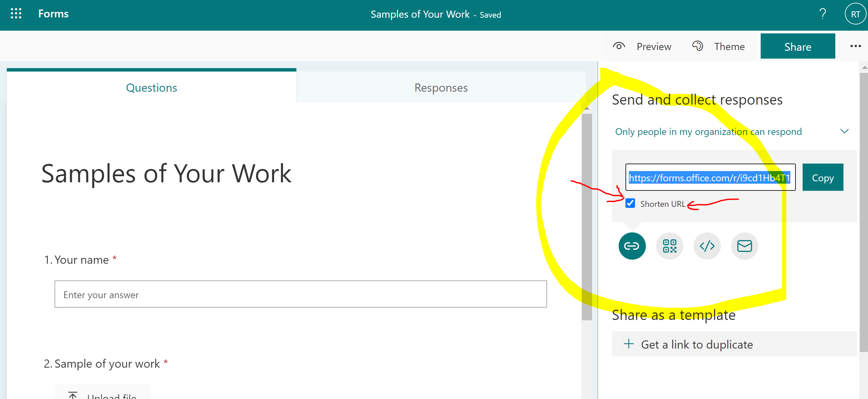868x399 pixels.
Task: Select the embed code icon
Action: [x=707, y=246]
